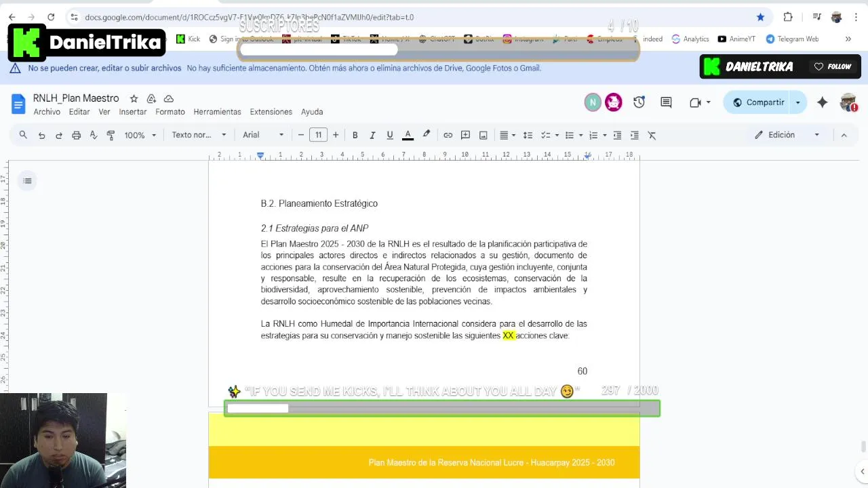Open line and paragraph spacing options
868x488 pixels.
click(528, 135)
